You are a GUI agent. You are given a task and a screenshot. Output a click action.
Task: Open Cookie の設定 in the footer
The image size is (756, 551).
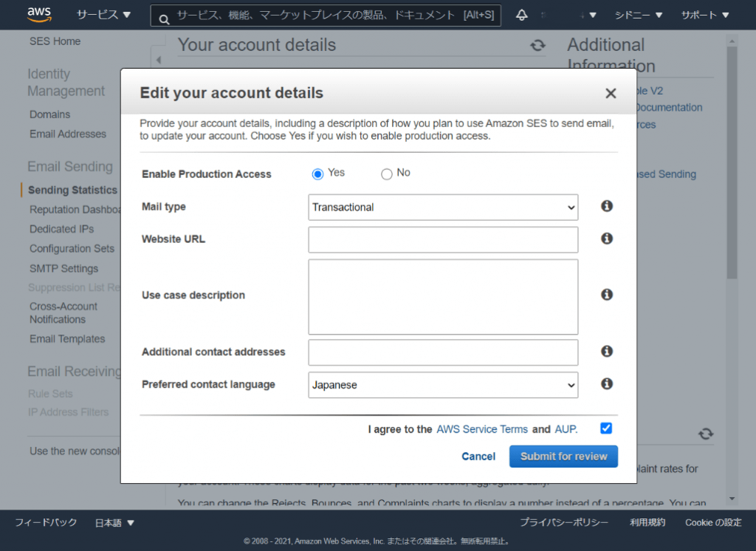tap(713, 522)
